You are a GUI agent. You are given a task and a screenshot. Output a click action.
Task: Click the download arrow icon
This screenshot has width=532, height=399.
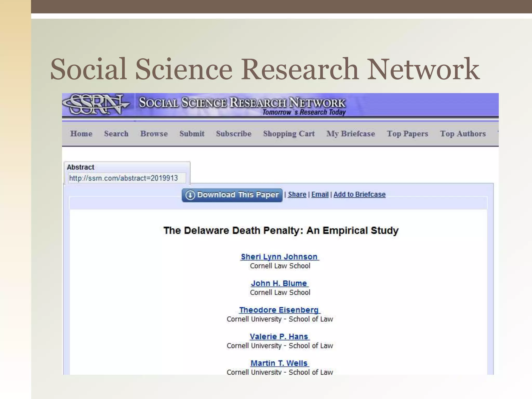click(190, 195)
